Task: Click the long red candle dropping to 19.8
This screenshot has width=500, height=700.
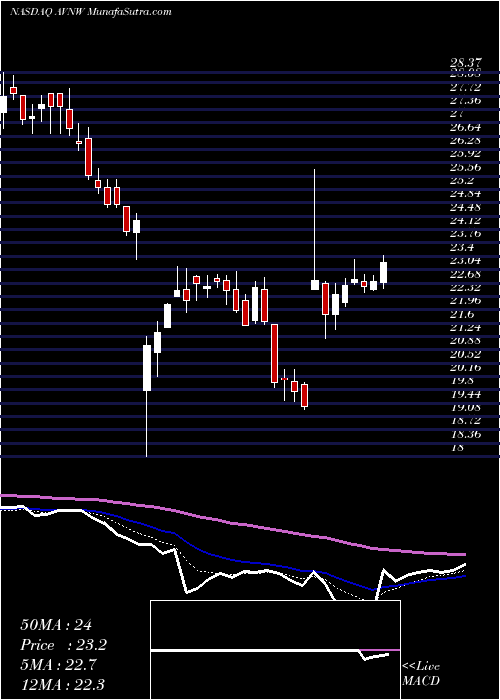Action: point(274,355)
